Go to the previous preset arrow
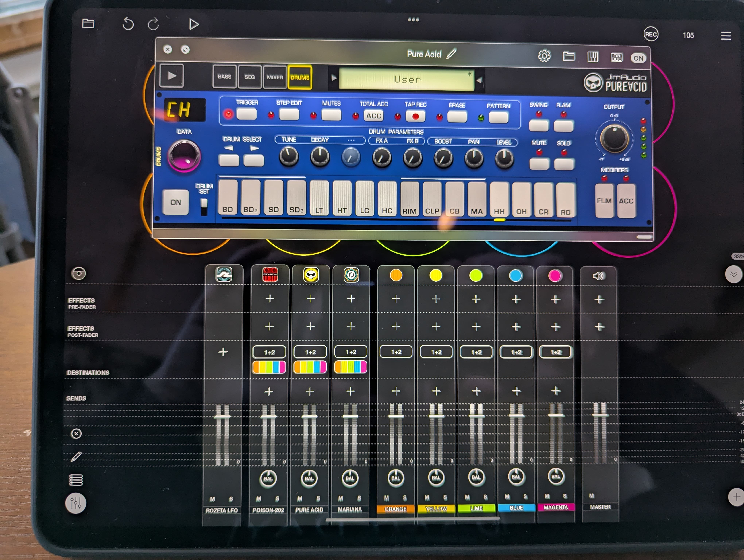The height and width of the screenshot is (560, 744). point(333,78)
